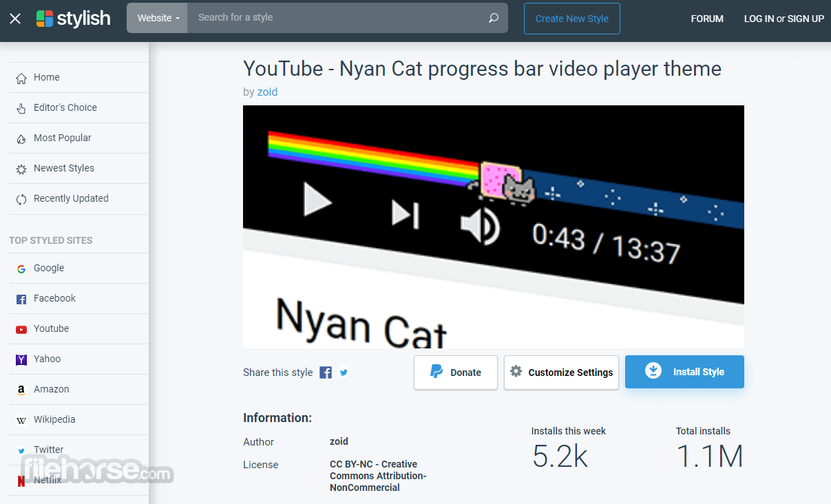Image resolution: width=831 pixels, height=504 pixels.
Task: Click the magnifying glass search icon
Action: click(x=494, y=18)
